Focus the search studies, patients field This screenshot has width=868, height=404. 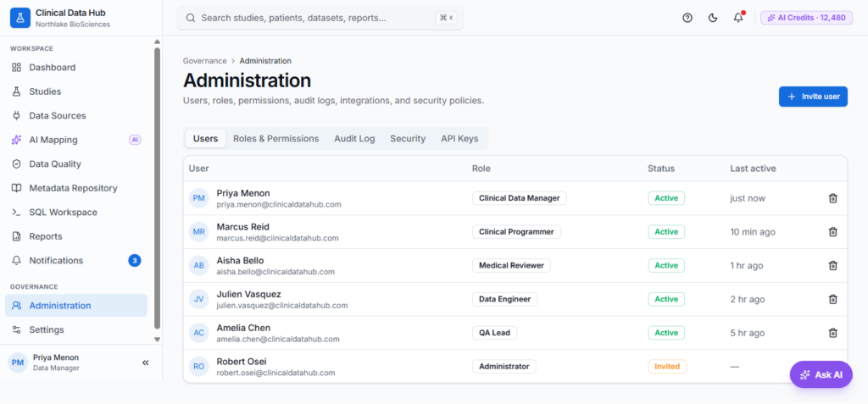320,18
